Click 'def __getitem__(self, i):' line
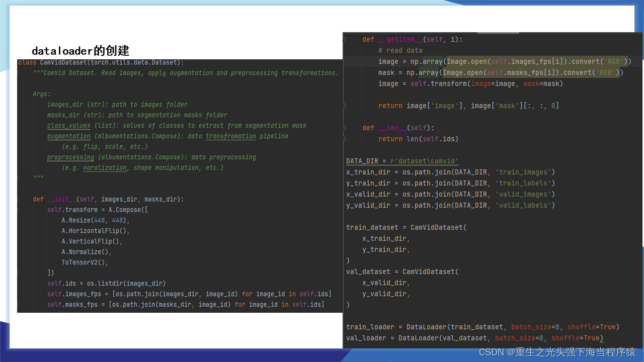Image resolution: width=644 pixels, height=362 pixels. tap(412, 40)
